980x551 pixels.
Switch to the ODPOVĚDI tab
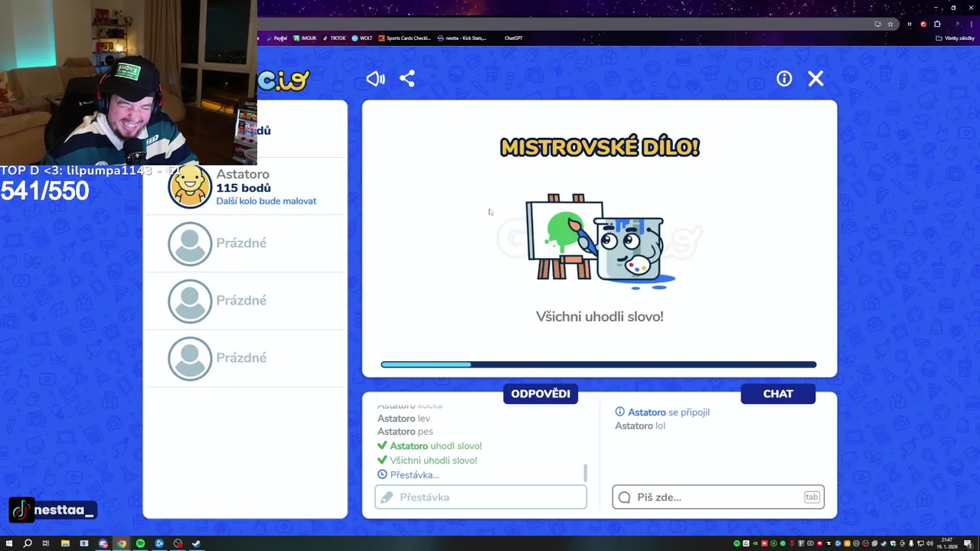point(541,393)
